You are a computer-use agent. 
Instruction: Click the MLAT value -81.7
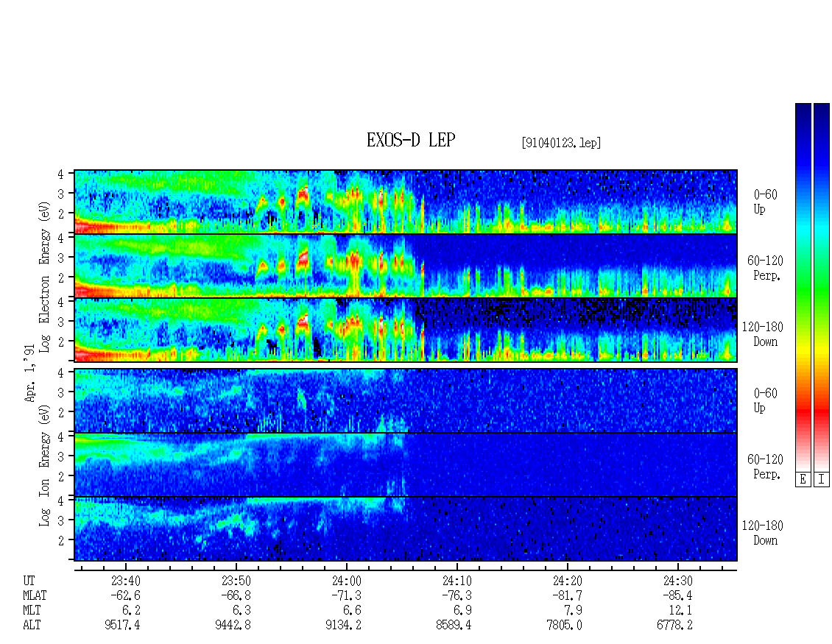[567, 595]
